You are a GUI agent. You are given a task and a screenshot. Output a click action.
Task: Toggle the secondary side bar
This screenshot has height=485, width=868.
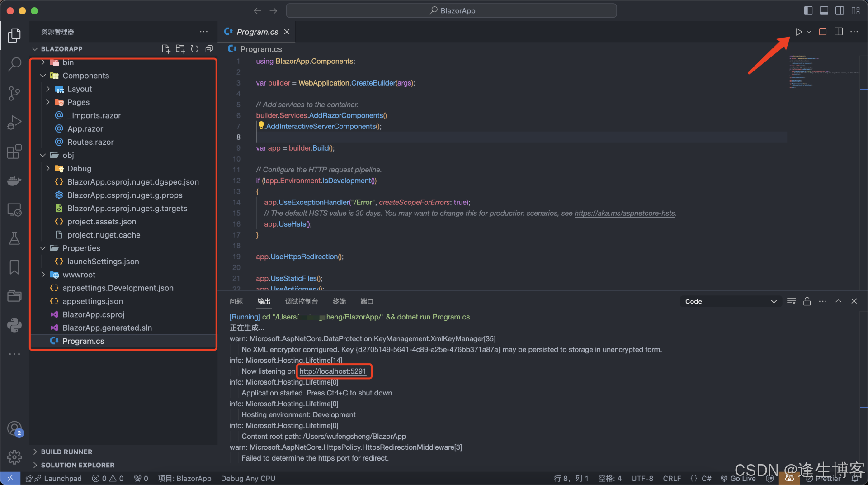coord(840,10)
